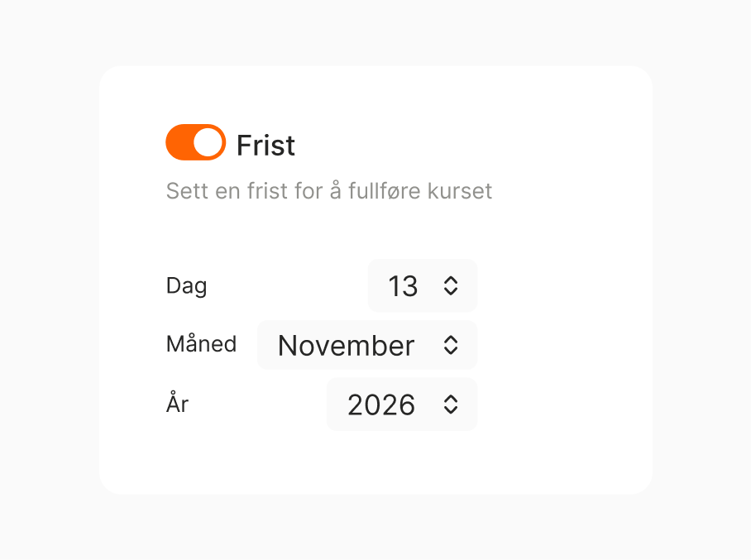Click the deadline description text
This screenshot has height=560, width=751.
click(328, 191)
